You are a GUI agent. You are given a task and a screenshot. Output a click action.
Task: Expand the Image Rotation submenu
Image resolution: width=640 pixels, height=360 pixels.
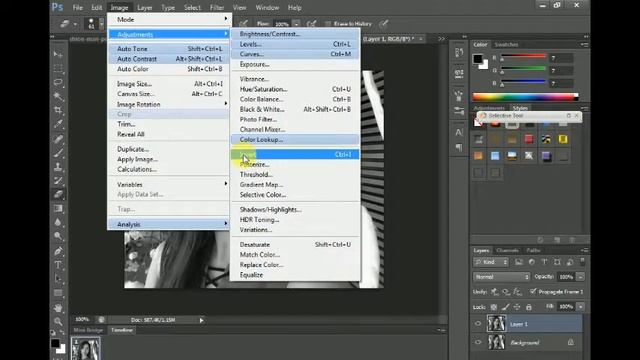point(169,104)
